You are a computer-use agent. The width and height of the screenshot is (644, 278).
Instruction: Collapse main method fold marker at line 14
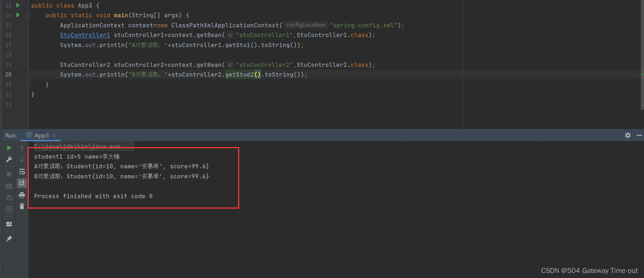(29, 15)
